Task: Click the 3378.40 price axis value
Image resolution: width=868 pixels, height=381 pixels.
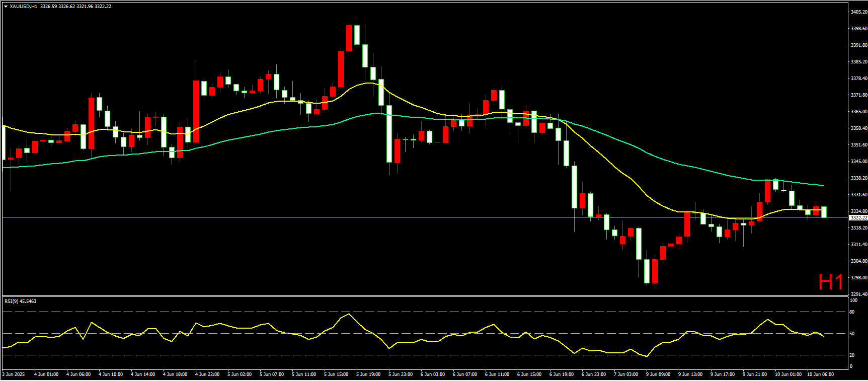Action: (x=859, y=79)
